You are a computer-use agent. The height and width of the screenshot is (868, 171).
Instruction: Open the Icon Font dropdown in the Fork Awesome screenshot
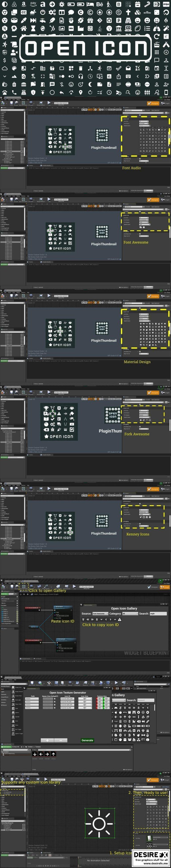click(x=144, y=413)
